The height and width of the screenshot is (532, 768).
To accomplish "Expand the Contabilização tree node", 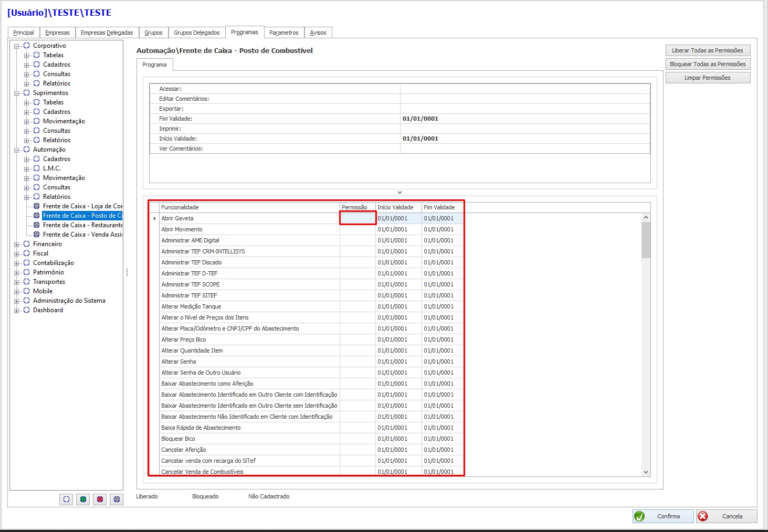I will coord(17,263).
